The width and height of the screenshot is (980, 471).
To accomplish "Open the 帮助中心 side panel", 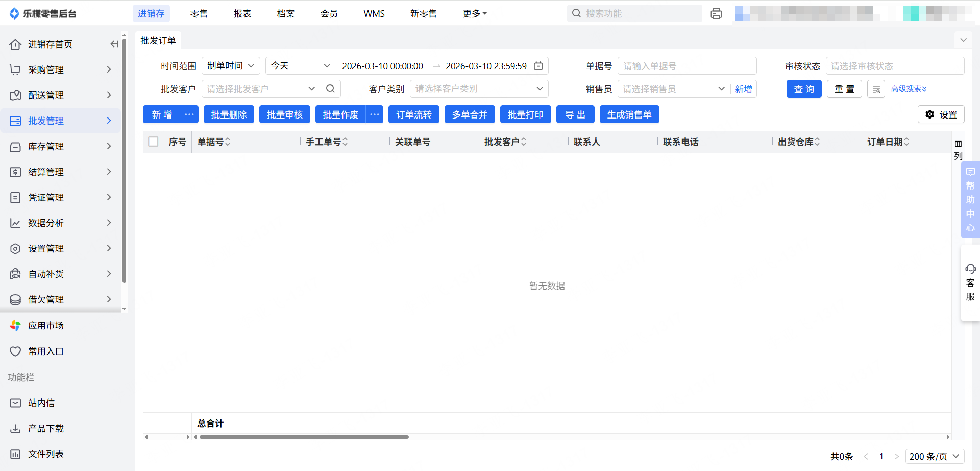I will pyautogui.click(x=970, y=200).
